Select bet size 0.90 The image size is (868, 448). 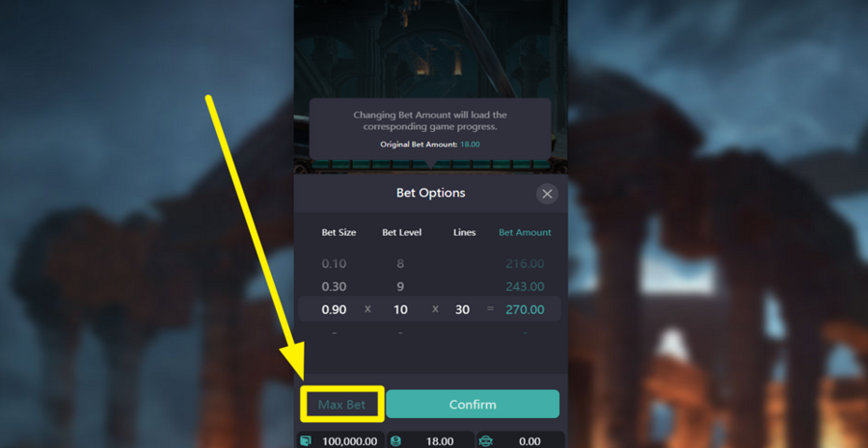(334, 309)
